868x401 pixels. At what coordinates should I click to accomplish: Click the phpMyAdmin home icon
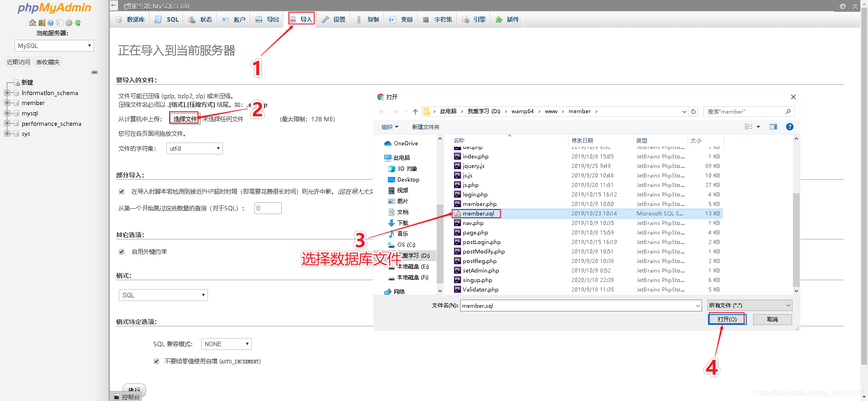33,23
